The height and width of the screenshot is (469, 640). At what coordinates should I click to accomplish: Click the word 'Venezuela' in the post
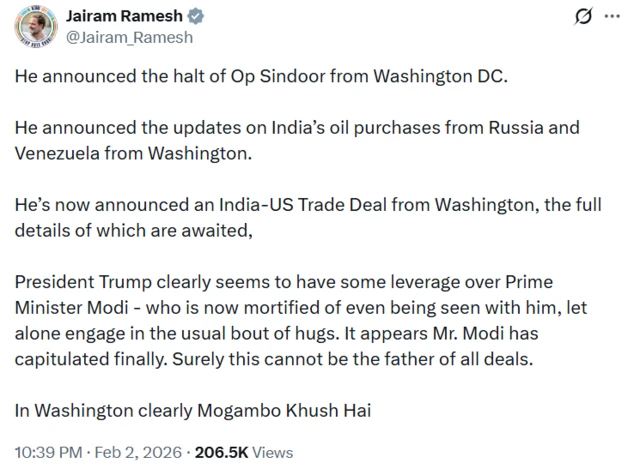coord(58,152)
